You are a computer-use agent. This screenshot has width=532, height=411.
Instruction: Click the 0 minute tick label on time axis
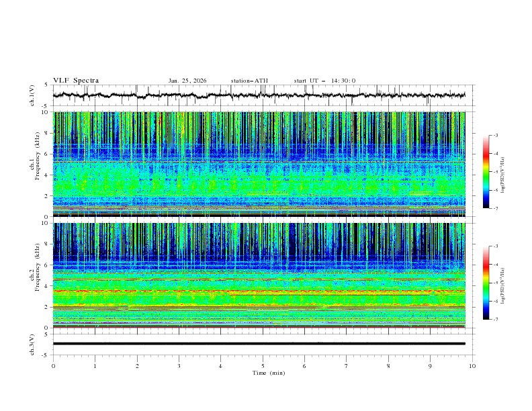point(53,365)
